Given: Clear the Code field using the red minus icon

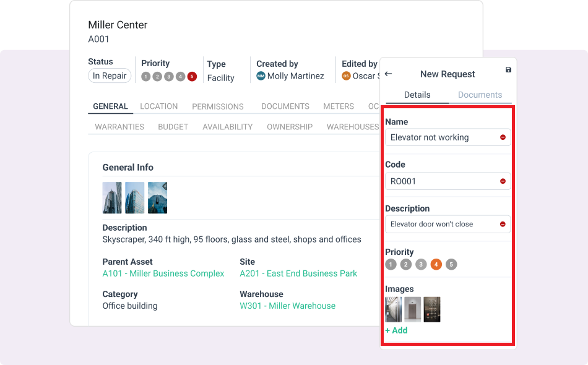Looking at the screenshot, I should point(502,181).
